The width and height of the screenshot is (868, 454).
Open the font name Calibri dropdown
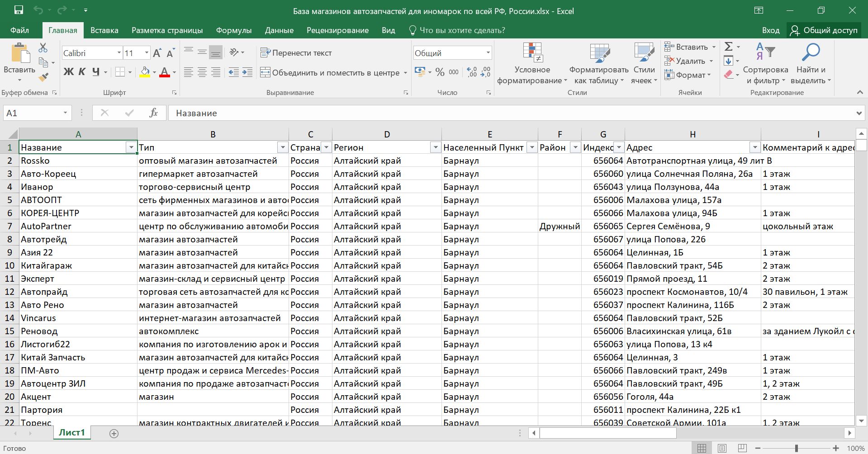click(119, 53)
